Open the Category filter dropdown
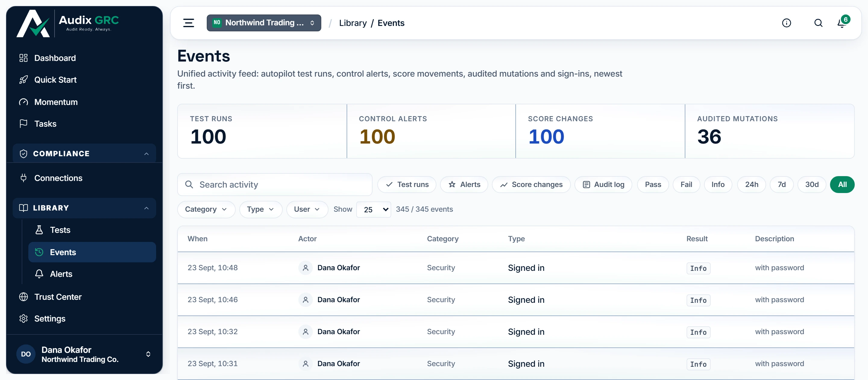The width and height of the screenshot is (868, 380). click(x=206, y=209)
